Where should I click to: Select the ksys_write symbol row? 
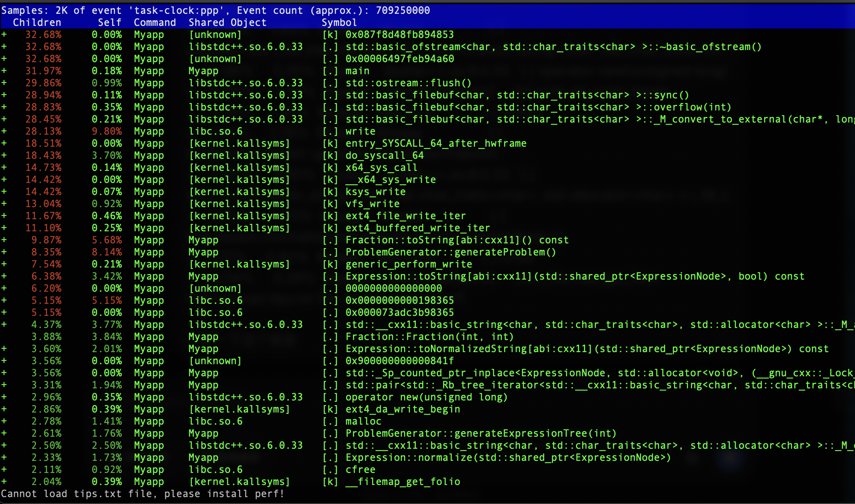click(375, 192)
